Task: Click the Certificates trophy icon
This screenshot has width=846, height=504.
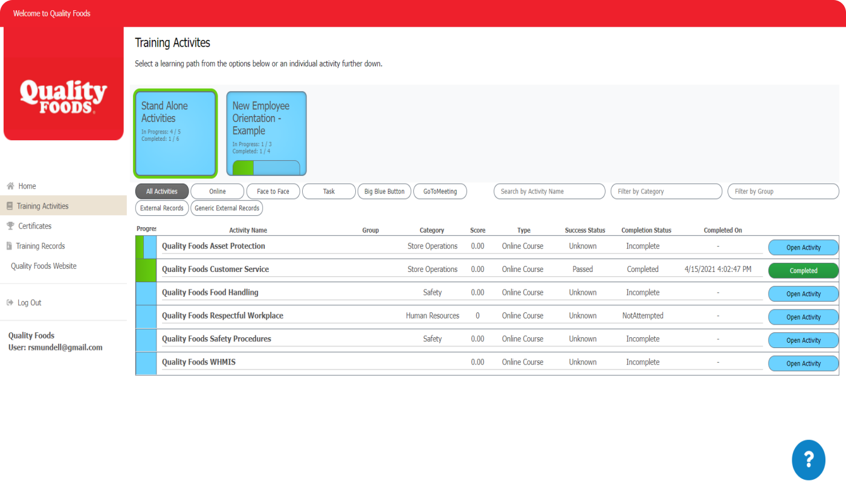Action: [10, 226]
